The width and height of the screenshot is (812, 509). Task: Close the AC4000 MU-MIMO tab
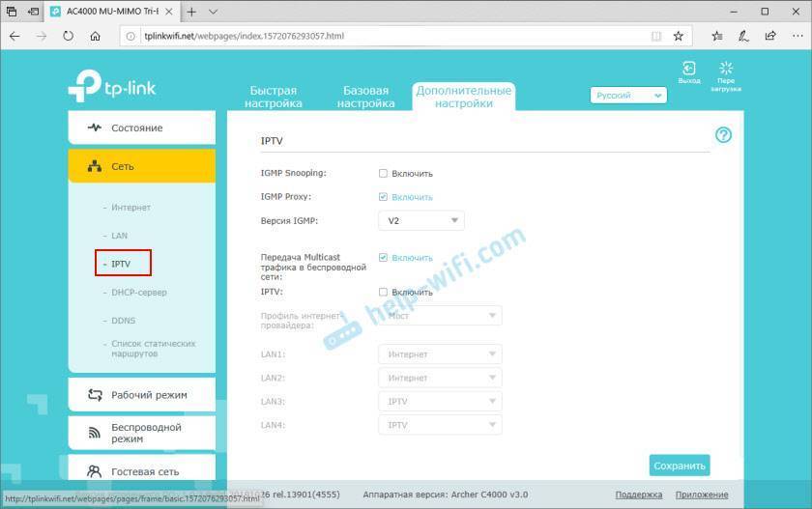pos(168,12)
